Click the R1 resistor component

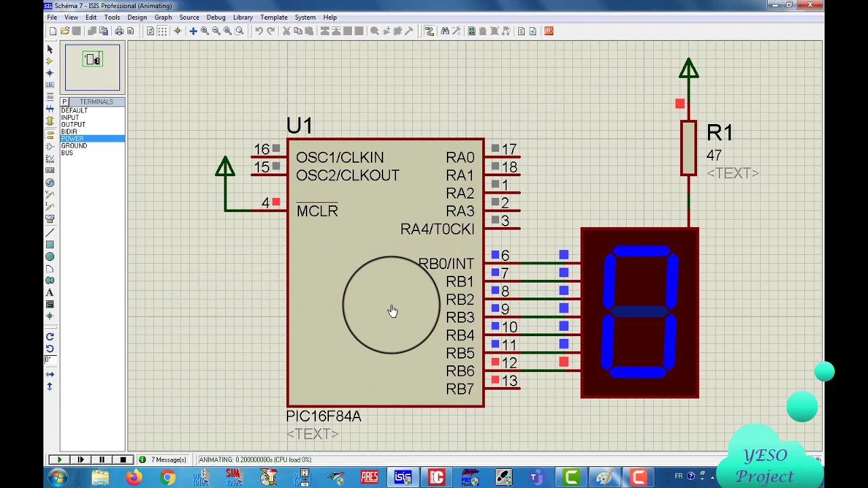(688, 148)
